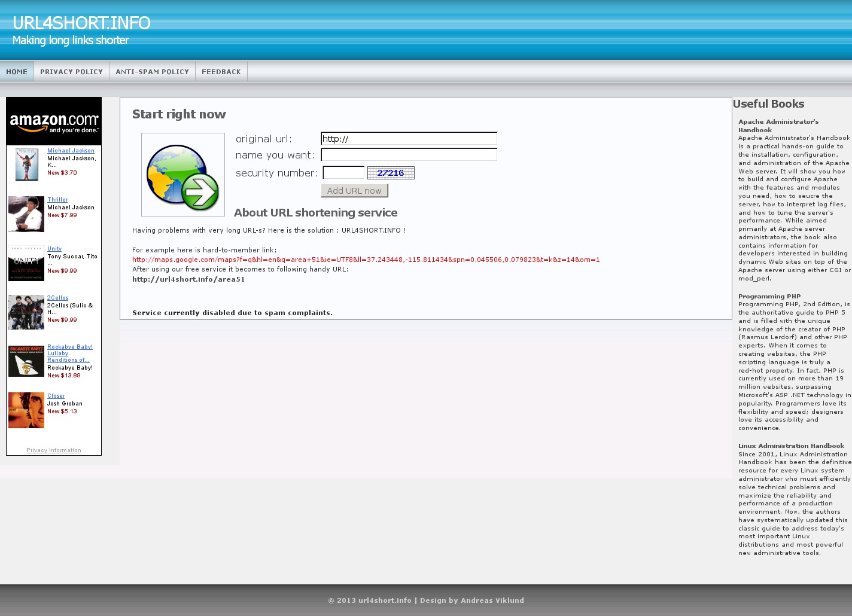This screenshot has width=852, height=616.
Task: Open the Michael Jackson album cover thumbnail
Action: pos(26,164)
